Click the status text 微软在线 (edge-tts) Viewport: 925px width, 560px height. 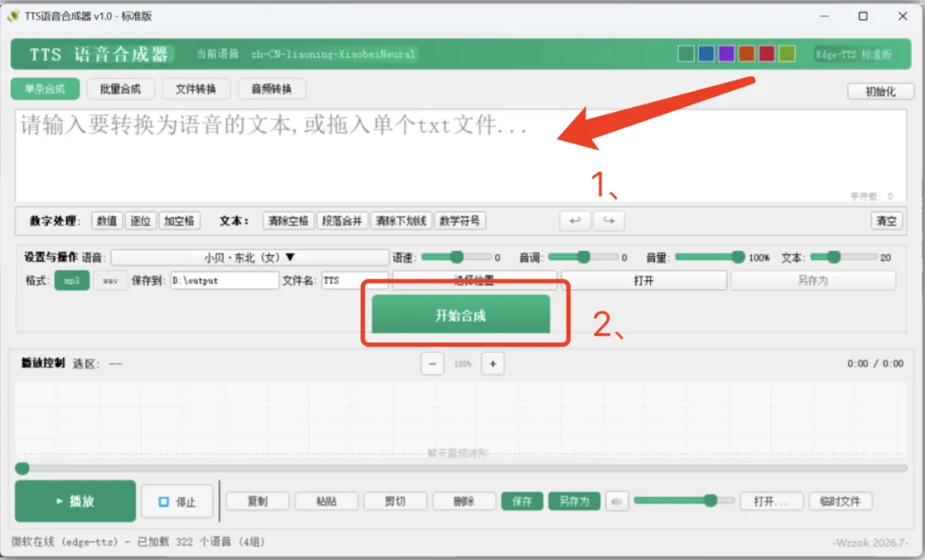click(x=65, y=542)
